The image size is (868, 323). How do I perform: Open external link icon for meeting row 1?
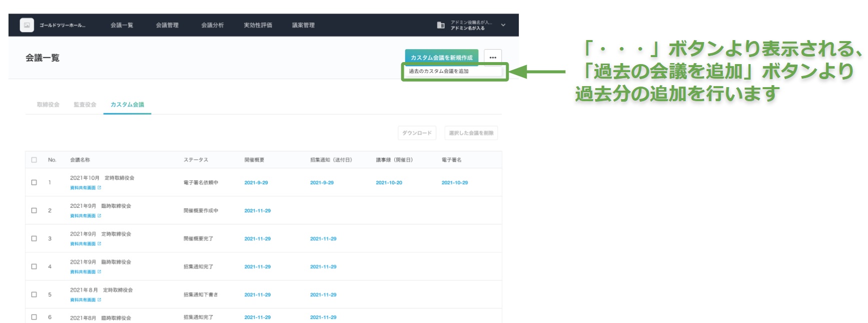pos(99,188)
